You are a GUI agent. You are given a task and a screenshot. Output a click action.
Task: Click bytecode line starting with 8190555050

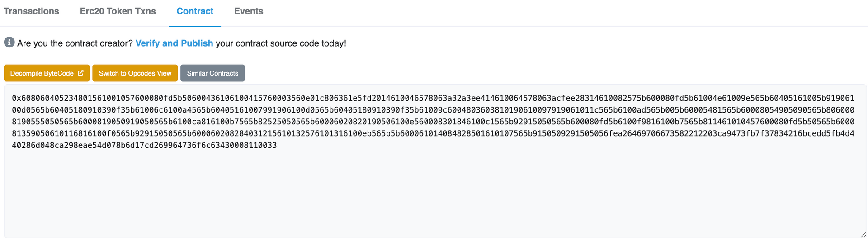pos(433,122)
